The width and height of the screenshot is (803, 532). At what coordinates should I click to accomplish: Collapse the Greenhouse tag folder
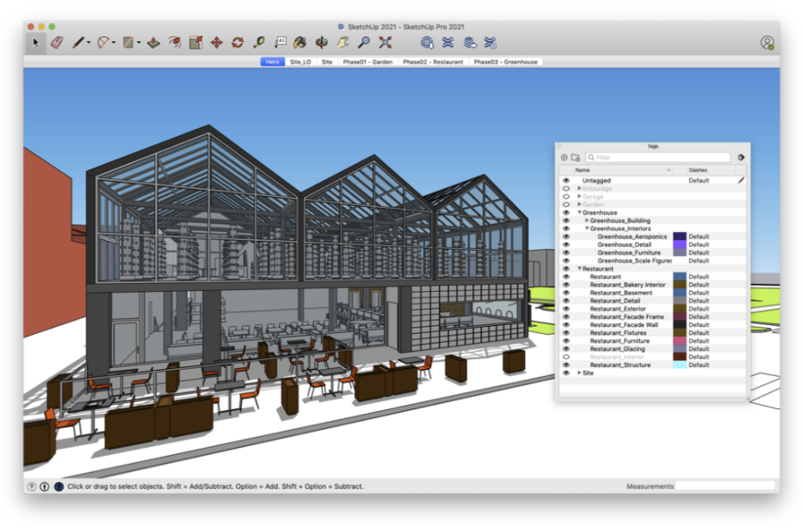coord(580,213)
